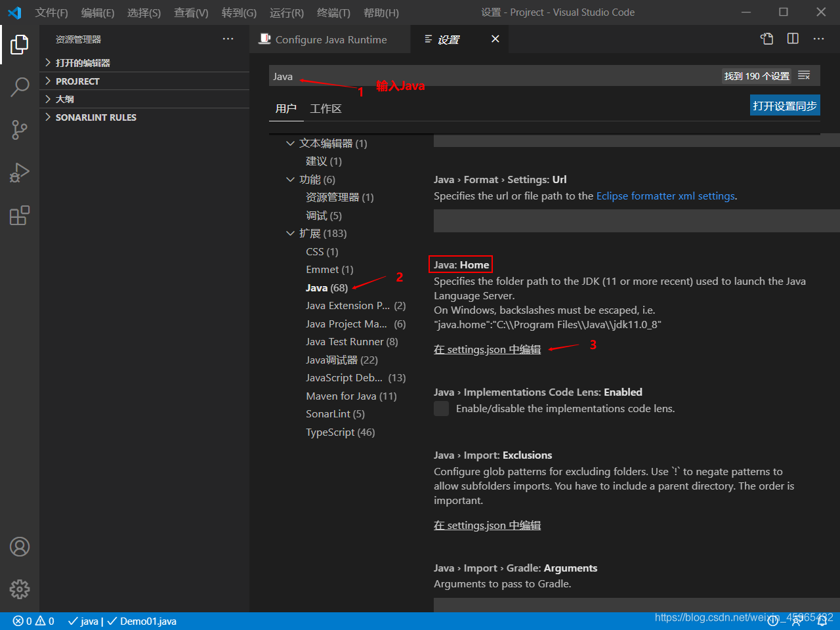Open the 转到(G) menu

239,12
